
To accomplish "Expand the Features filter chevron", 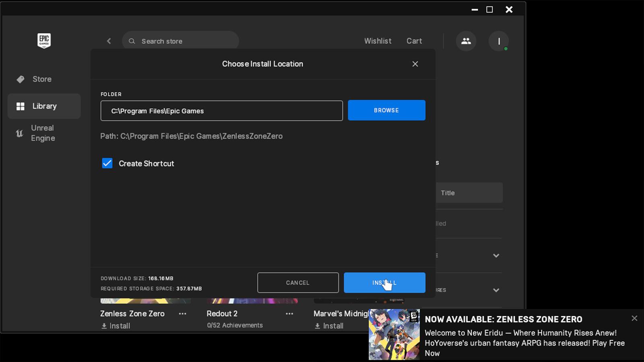I will (x=496, y=290).
